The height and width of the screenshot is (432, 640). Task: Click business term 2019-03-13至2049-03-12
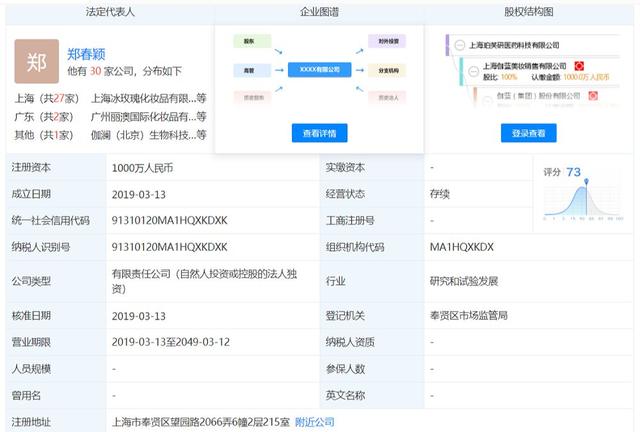pos(171,342)
